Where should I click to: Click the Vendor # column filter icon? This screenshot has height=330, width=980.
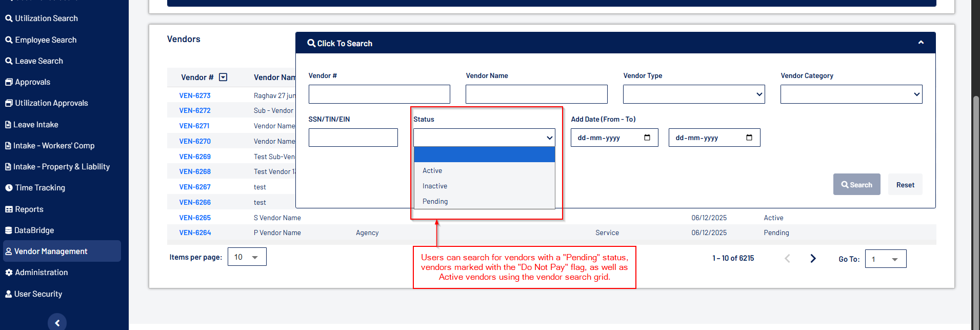point(223,77)
